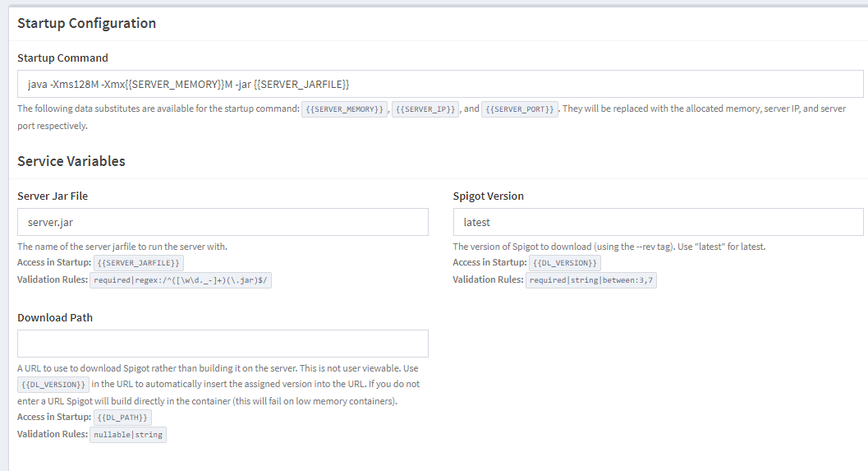Click the {{SERVER_MEMORY}} code tag in help text
The height and width of the screenshot is (471, 868).
344,109
